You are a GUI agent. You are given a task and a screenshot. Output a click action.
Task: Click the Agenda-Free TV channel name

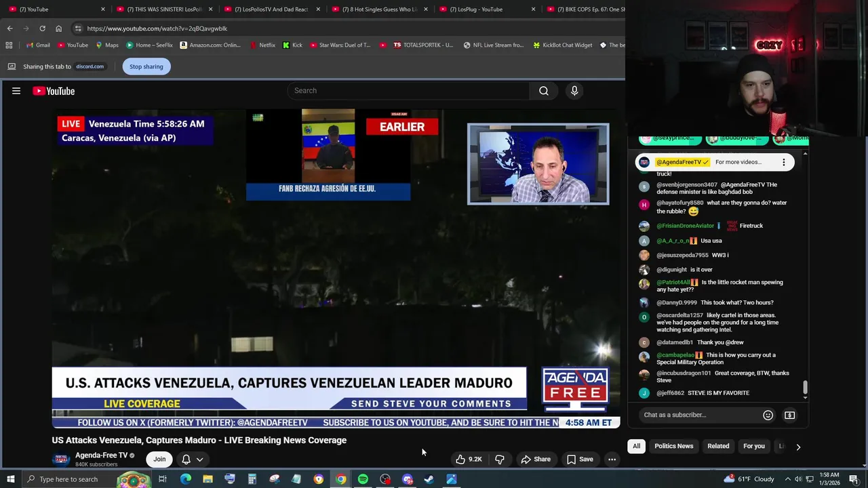[101, 455]
